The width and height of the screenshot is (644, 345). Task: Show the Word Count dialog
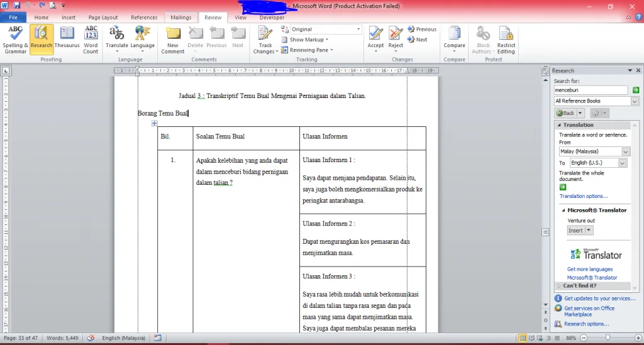click(x=91, y=40)
